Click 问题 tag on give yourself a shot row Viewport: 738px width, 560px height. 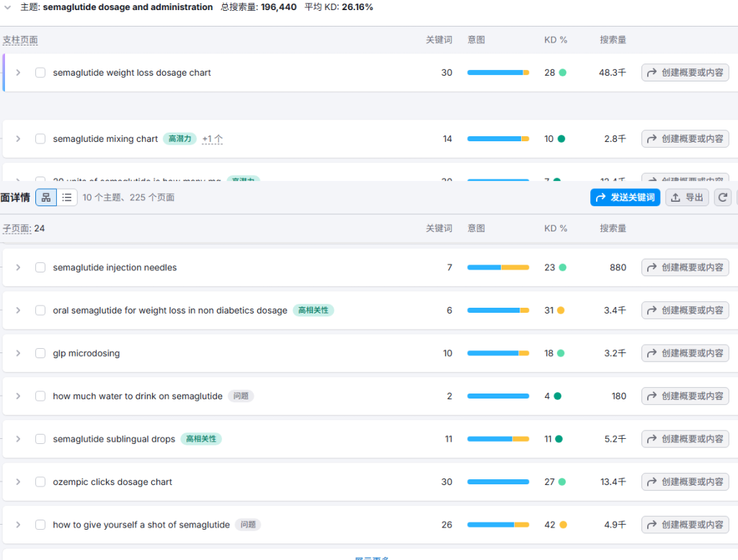point(248,524)
